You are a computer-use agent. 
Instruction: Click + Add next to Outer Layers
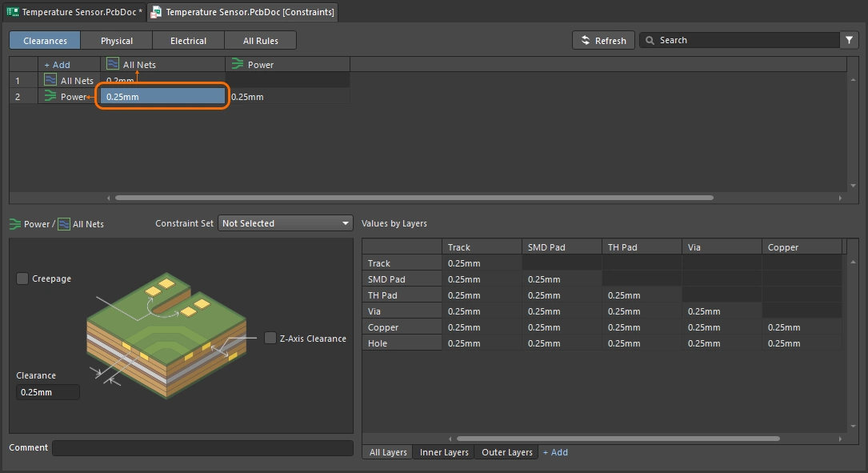555,452
